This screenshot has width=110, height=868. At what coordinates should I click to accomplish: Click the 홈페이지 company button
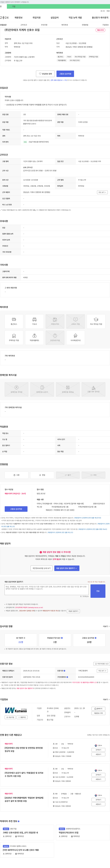(99, 709)
